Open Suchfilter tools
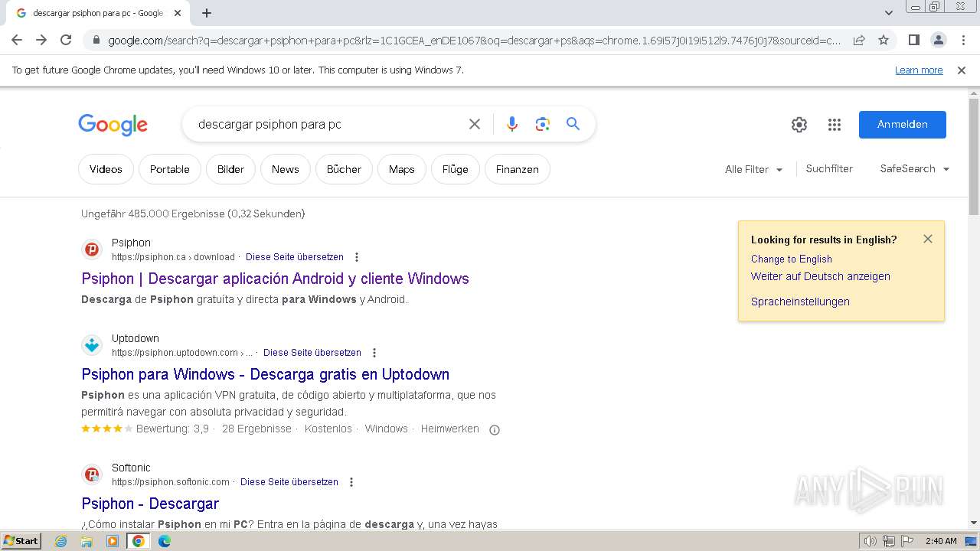 coord(829,168)
